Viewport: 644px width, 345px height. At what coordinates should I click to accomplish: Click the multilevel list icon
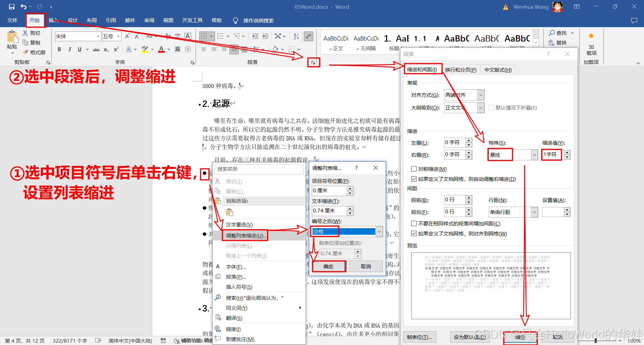pos(237,36)
